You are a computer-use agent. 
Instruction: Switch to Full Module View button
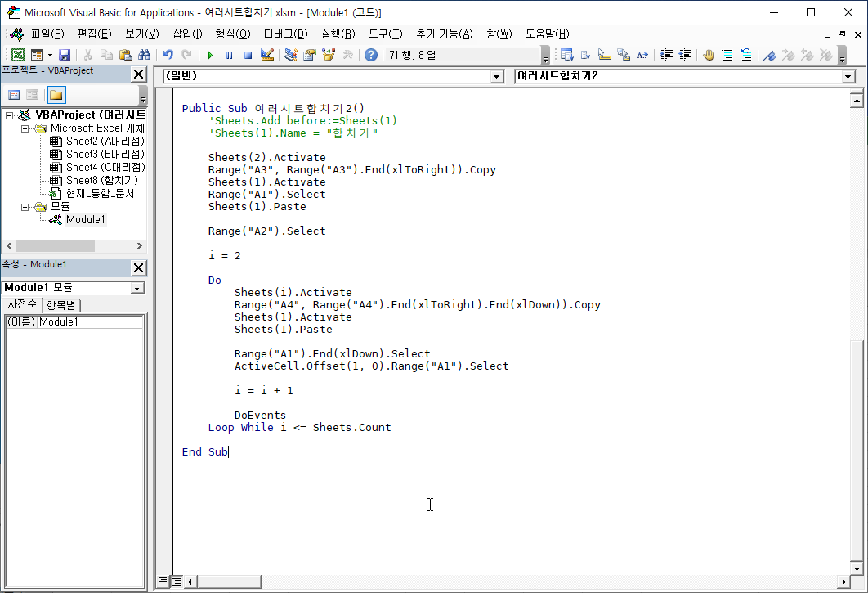[176, 582]
